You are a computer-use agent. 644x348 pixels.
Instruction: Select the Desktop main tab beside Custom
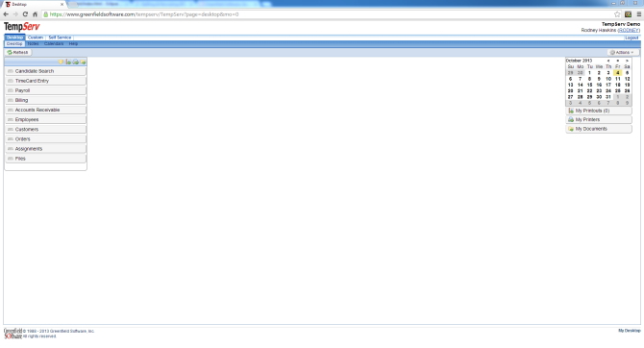[x=14, y=37]
